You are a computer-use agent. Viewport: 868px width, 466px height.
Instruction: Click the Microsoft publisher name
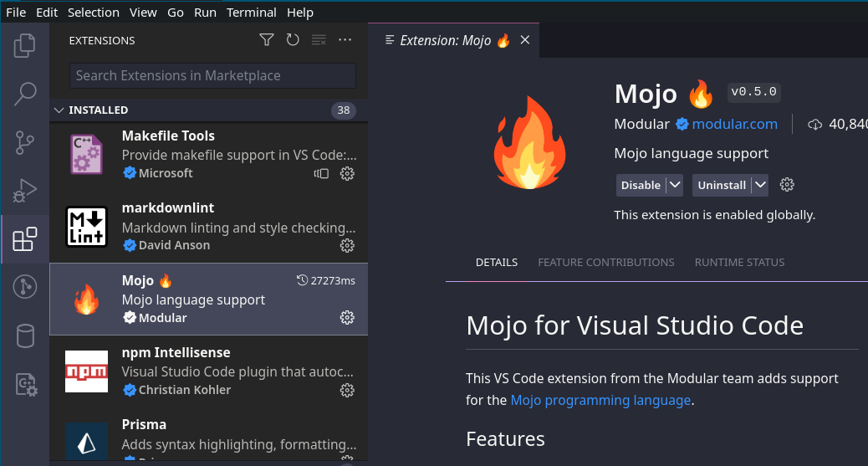166,173
